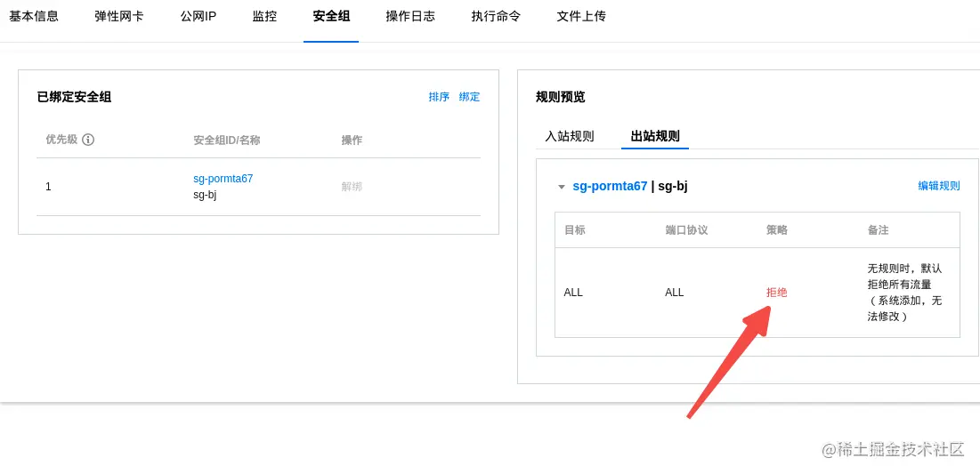This screenshot has height=474, width=980.
Task: Click the 排序 link
Action: point(439,97)
